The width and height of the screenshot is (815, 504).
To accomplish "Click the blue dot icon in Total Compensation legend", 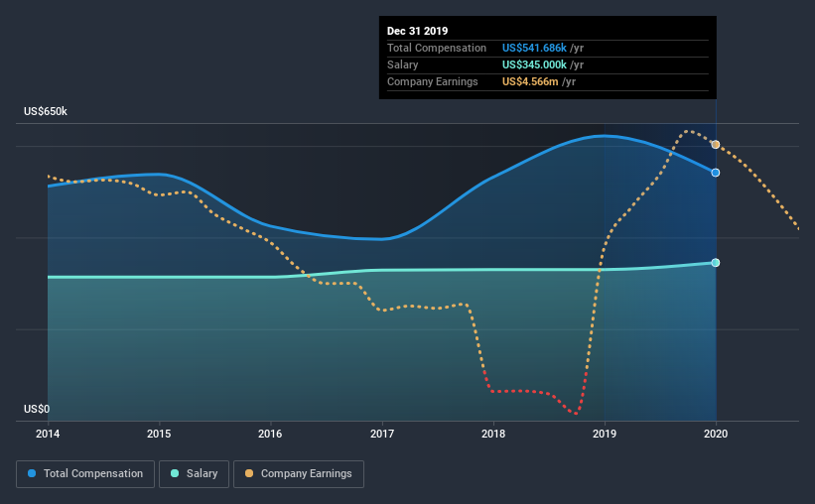I will [32, 473].
